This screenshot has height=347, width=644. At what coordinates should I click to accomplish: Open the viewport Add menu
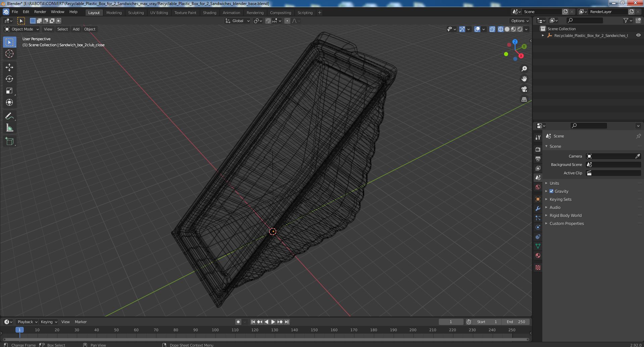coord(76,29)
